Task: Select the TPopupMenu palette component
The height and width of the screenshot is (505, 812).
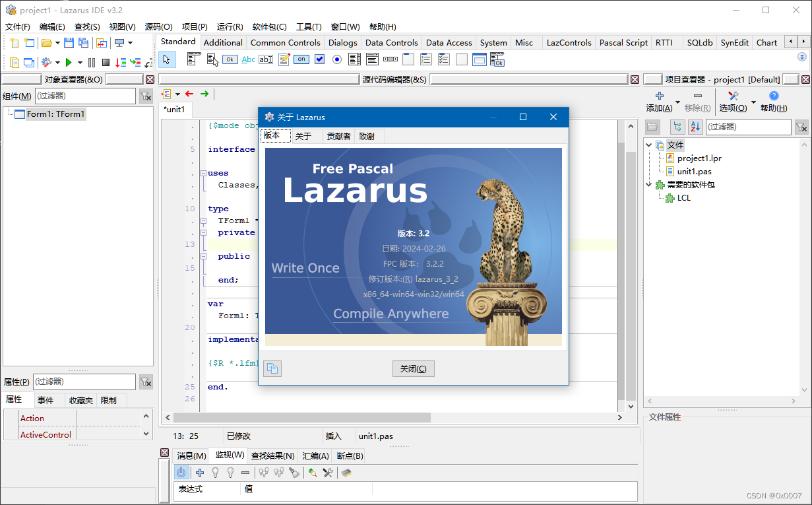Action: [x=212, y=59]
